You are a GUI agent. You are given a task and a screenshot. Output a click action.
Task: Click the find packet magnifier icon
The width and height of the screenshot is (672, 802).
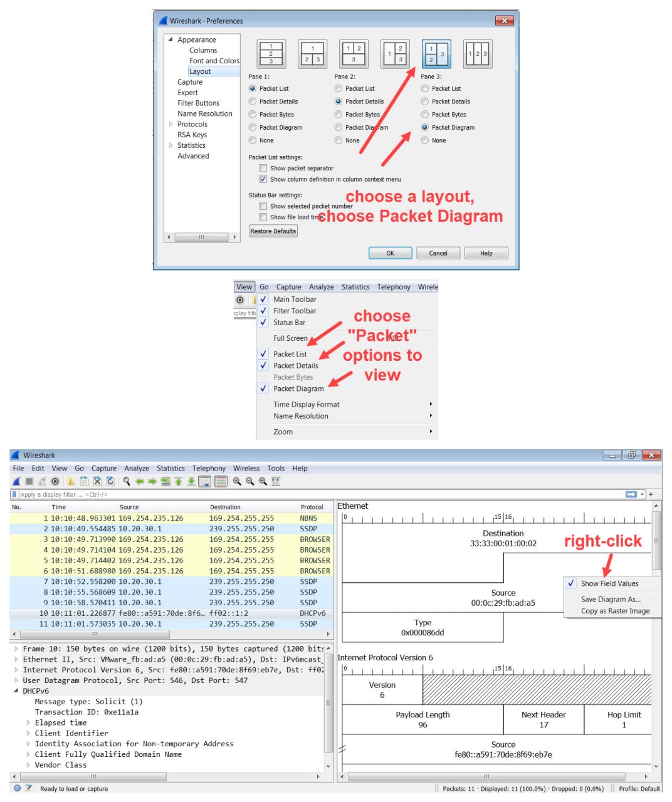[127, 481]
